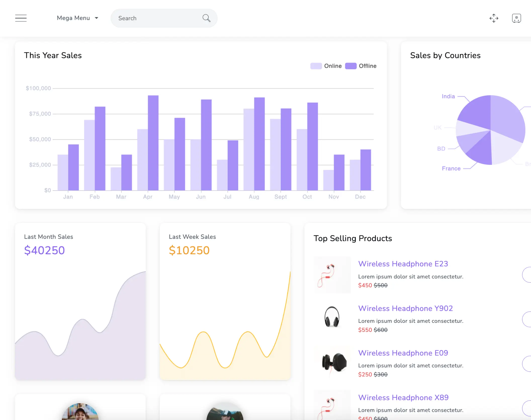
Task: Click the round button beside Headphone Y902
Action: [527, 319]
